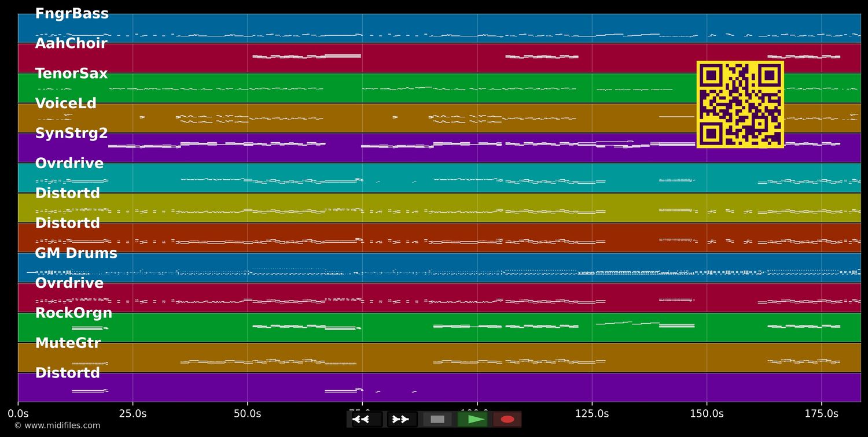Click the yellow QR code image
Viewport: 868px width, 437px height.
click(x=740, y=105)
